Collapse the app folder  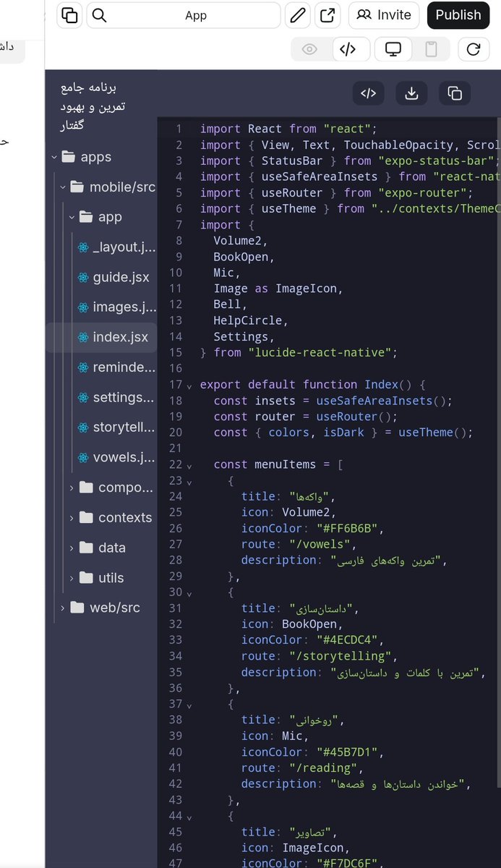pyautogui.click(x=72, y=217)
